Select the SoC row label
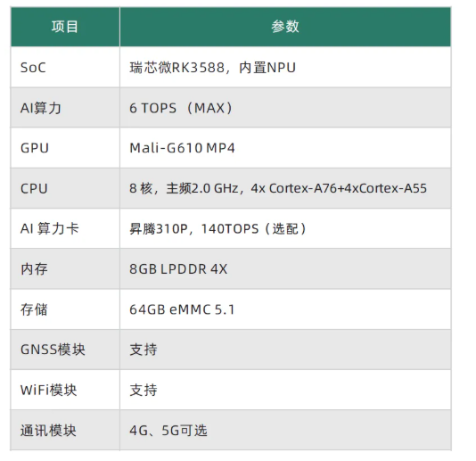 click(33, 68)
